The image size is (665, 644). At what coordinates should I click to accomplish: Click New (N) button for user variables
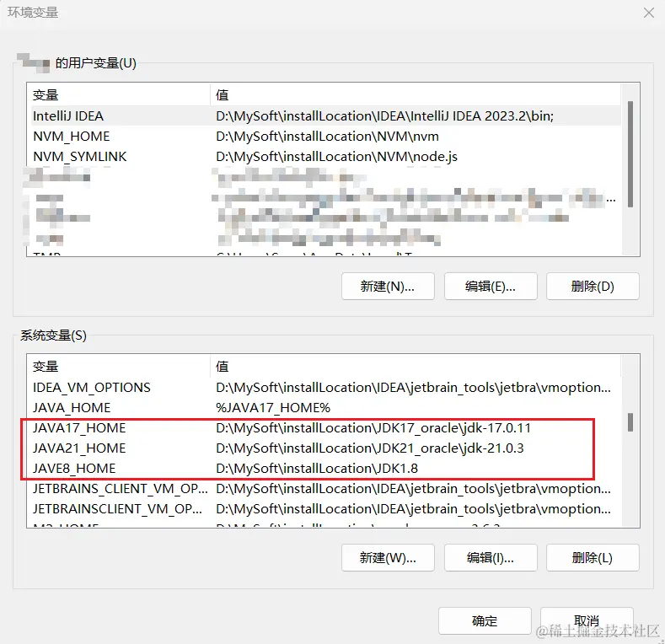[x=388, y=287]
